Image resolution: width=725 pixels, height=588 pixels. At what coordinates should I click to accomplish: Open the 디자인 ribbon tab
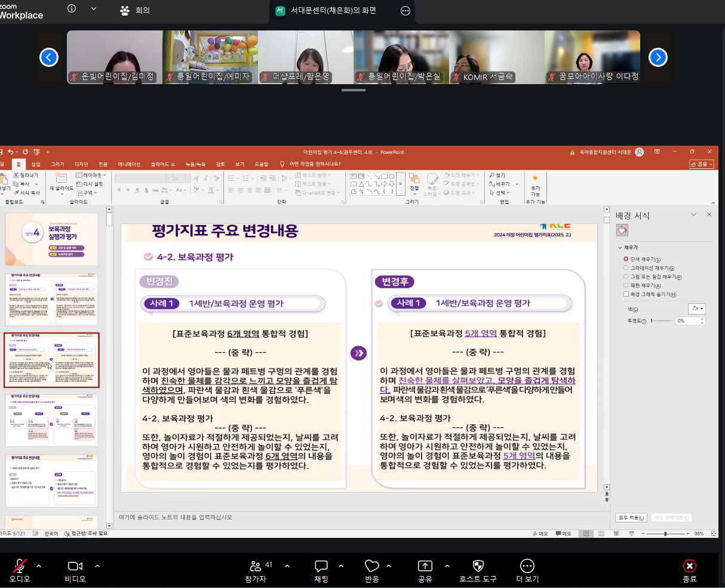tap(81, 164)
